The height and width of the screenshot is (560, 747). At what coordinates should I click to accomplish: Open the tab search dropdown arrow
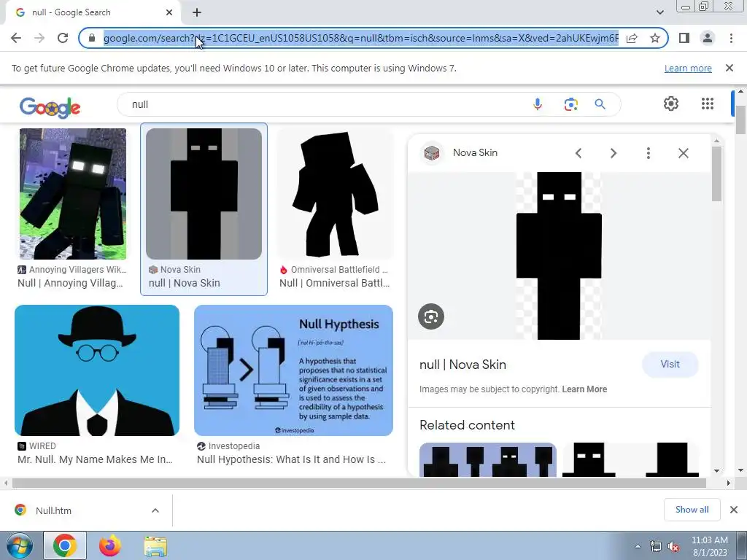659,12
